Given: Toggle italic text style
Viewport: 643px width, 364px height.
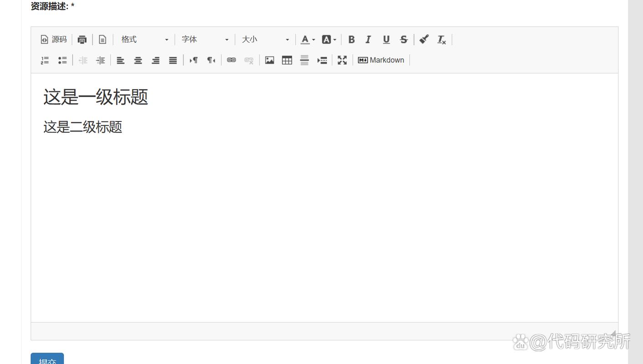Looking at the screenshot, I should point(368,40).
